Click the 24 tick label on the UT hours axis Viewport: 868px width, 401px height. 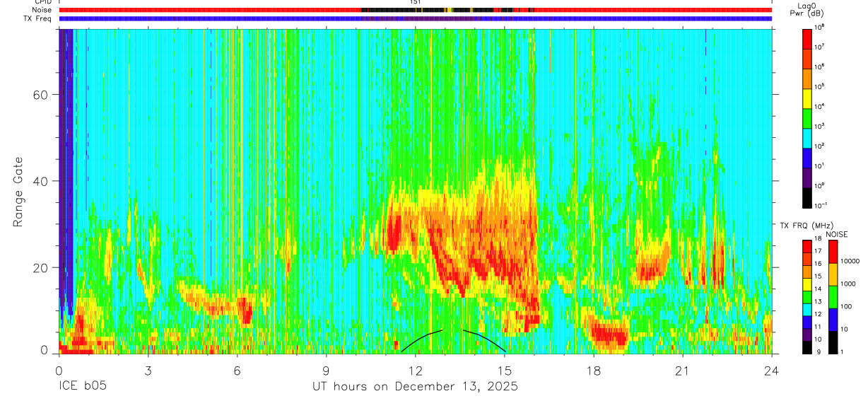772,371
